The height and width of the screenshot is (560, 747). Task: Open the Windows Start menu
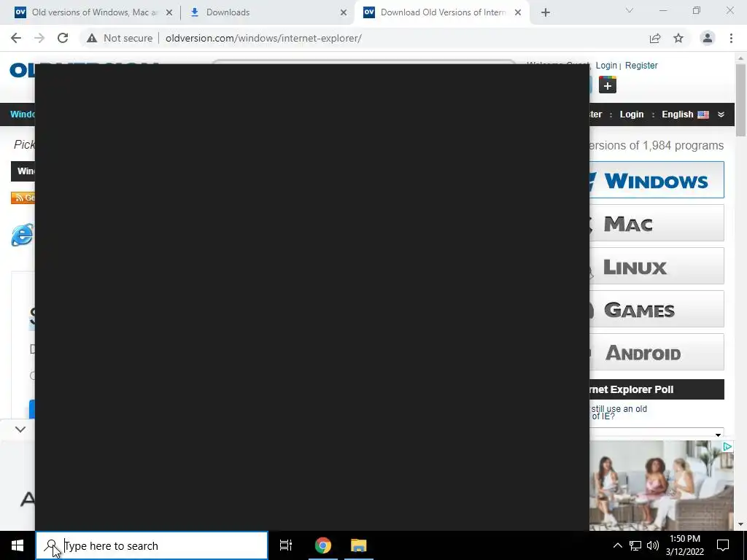[18, 545]
